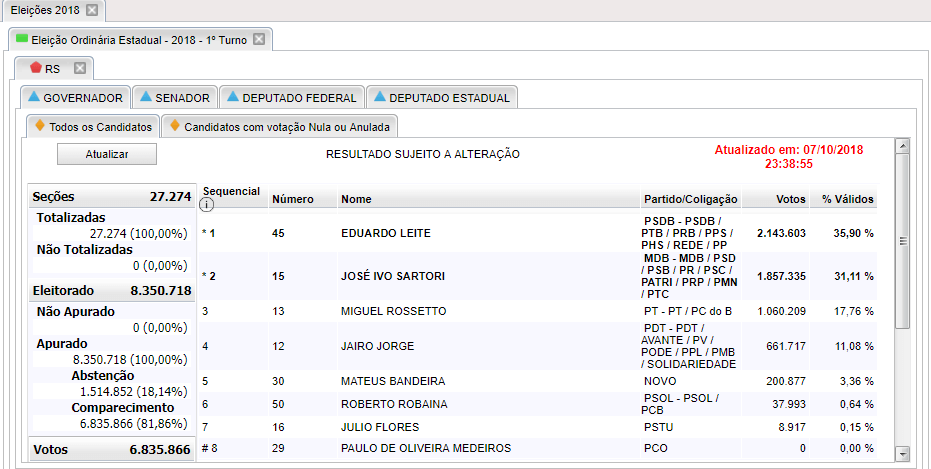This screenshot has height=469, width=931.
Task: Select the EDUARDO LEITE row name
Action: pos(386,233)
